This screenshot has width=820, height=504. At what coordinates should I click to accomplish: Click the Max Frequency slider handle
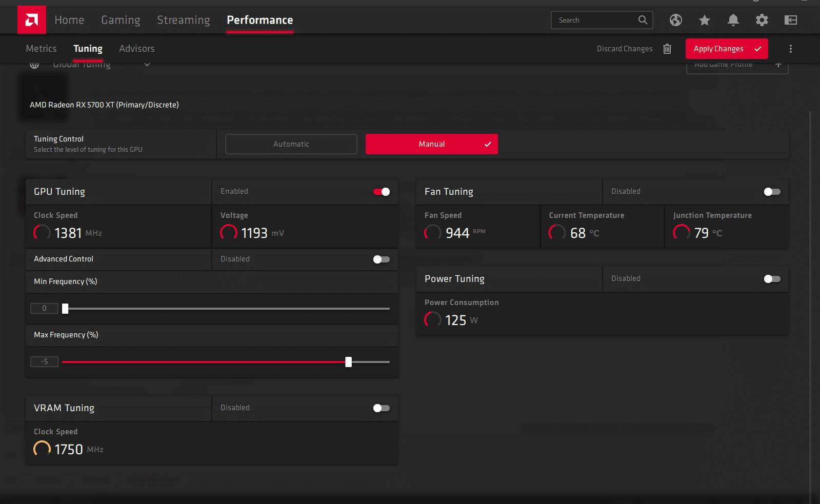tap(349, 362)
